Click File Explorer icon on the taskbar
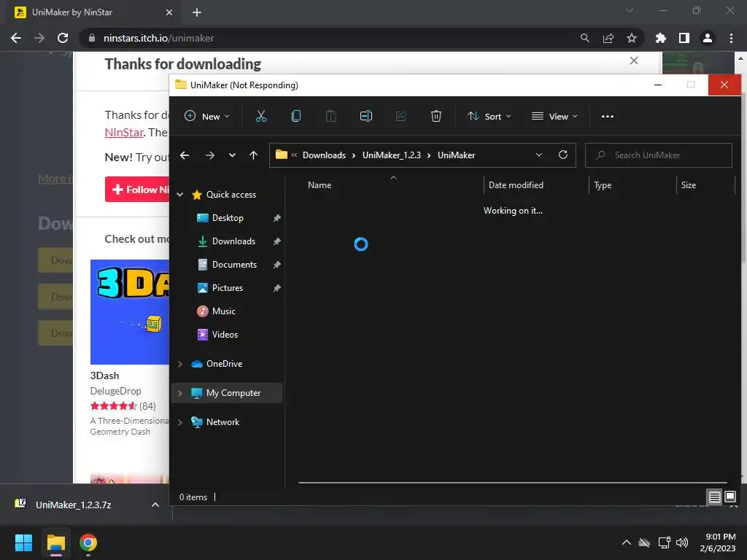Screen dimensions: 747x560 [x=55, y=542]
